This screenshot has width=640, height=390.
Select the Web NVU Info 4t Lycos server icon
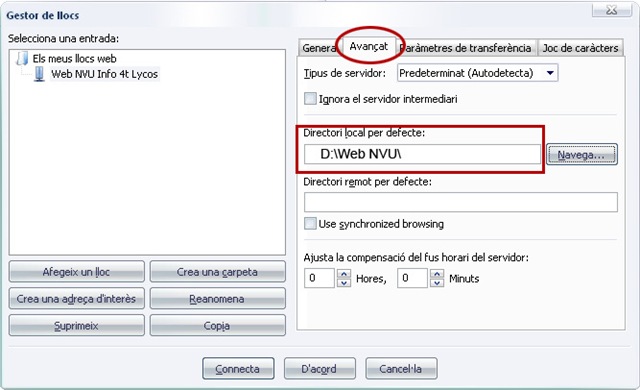pyautogui.click(x=39, y=74)
